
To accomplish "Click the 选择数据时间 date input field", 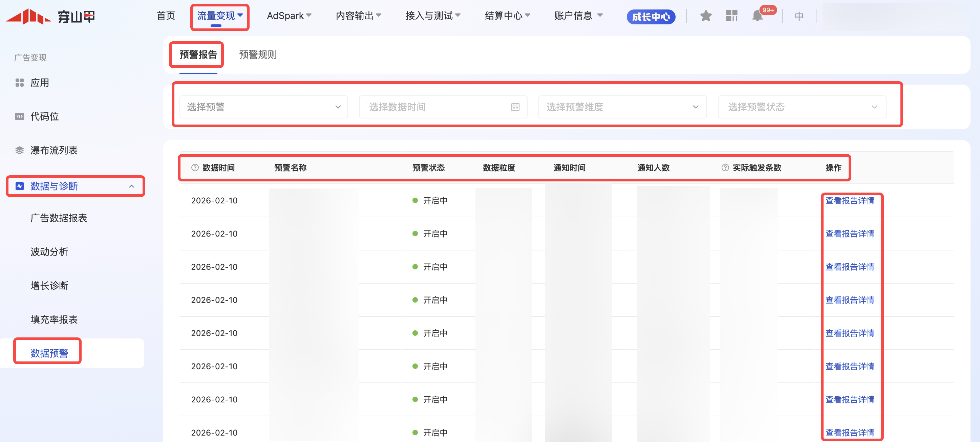I will (434, 107).
